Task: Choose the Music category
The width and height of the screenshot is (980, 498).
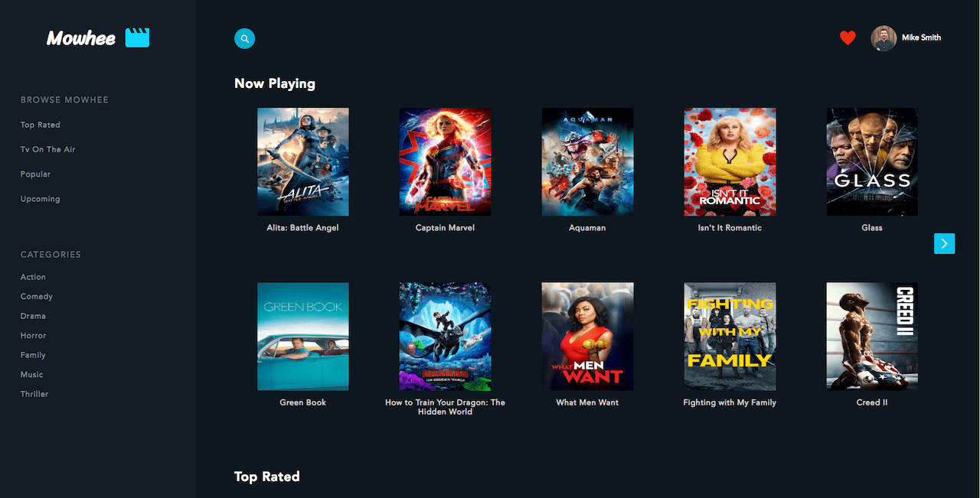Action: click(32, 374)
